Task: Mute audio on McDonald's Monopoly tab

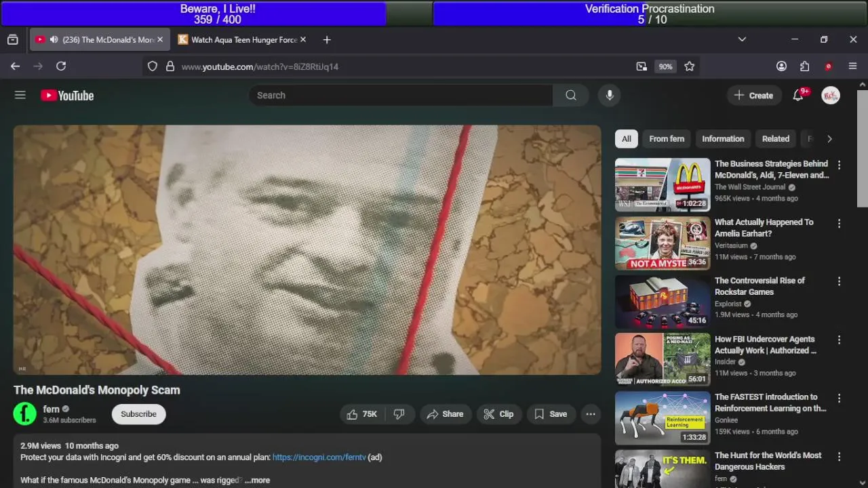Action: point(54,40)
